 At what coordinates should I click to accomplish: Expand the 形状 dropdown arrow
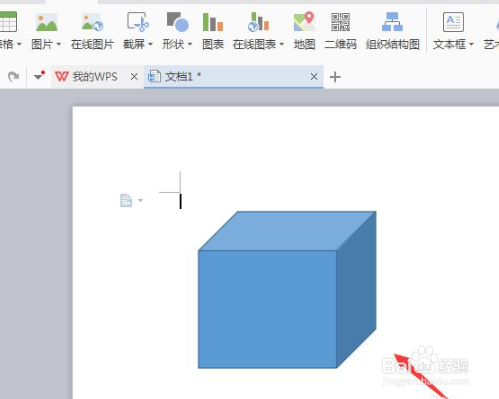pos(190,44)
